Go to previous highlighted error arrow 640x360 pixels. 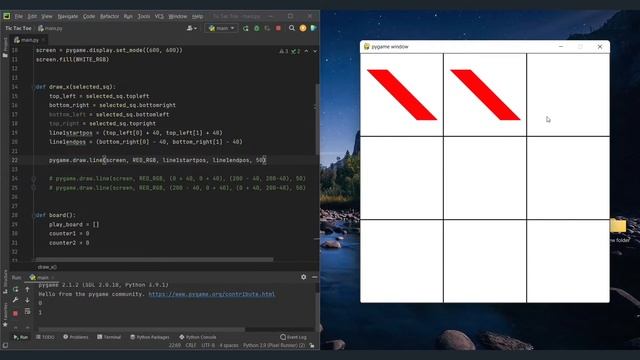[307, 51]
